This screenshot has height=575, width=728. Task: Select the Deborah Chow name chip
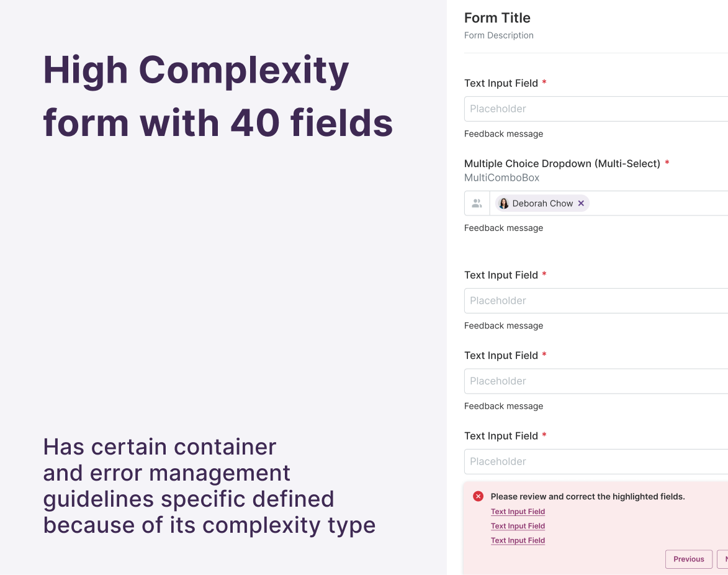542,204
